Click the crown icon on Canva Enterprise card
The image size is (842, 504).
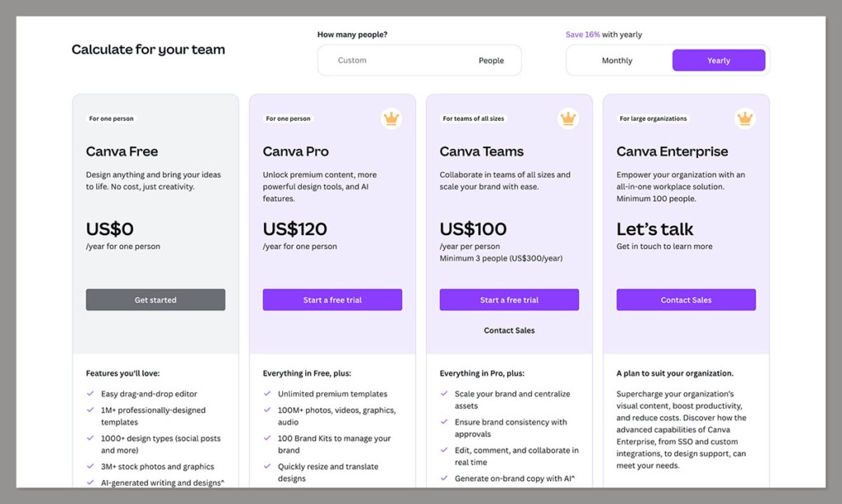click(744, 118)
